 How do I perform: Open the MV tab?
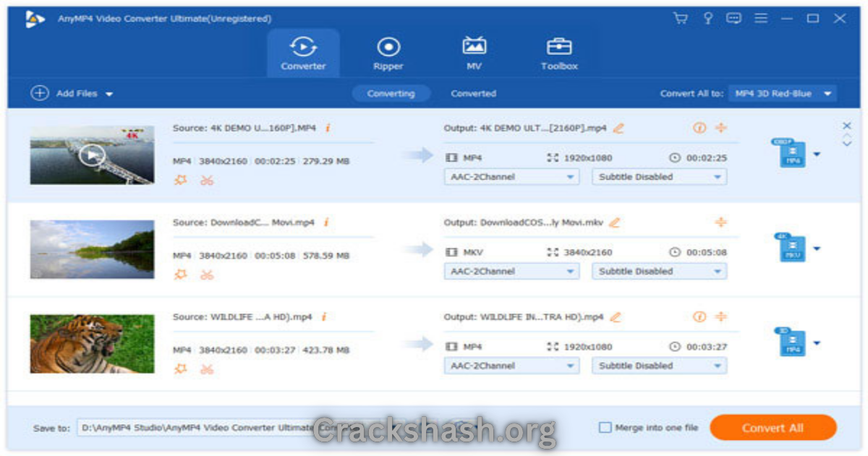coord(474,54)
